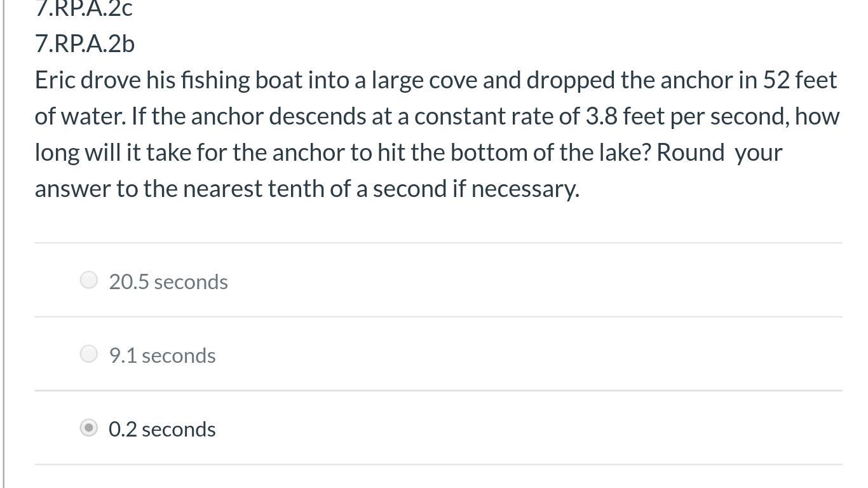Click the "0.2 seconds" answer label
Viewport: 868px width, 488px height.
pyautogui.click(x=162, y=429)
